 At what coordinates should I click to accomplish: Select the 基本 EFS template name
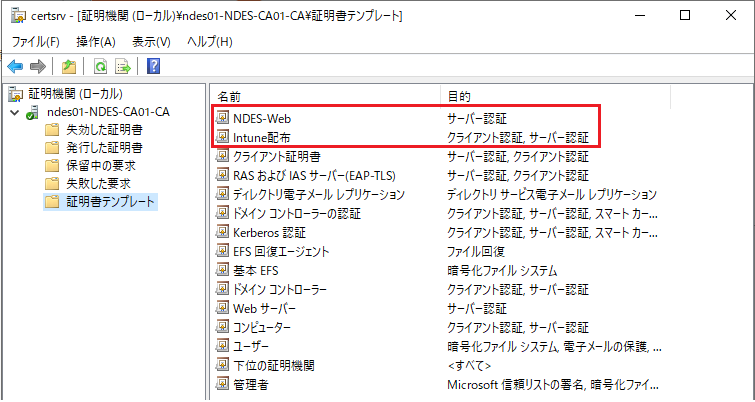[x=256, y=271]
